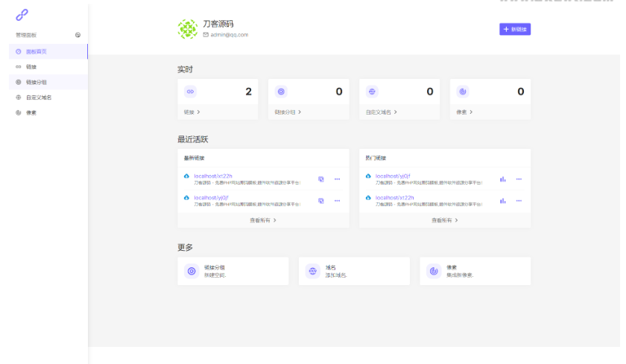Click the link icon in the 链接 stat card
Image resolution: width=626 pixels, height=364 pixels.
[191, 92]
